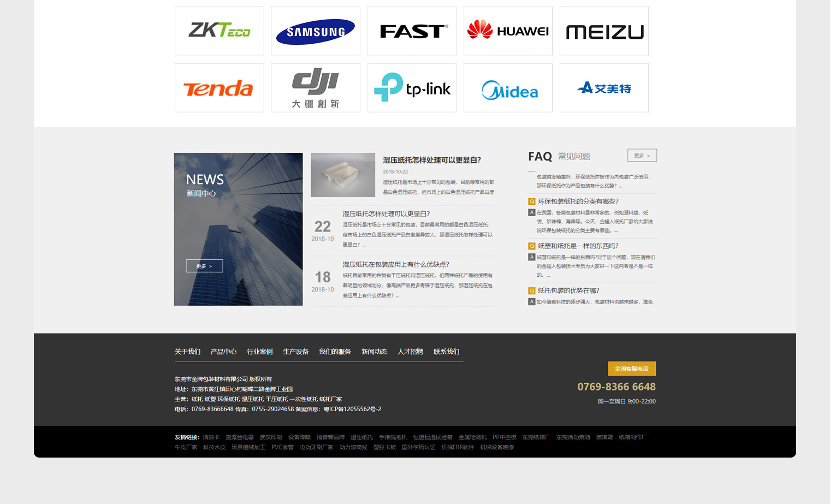Viewport: 830px width, 504px height.
Task: Click the Samsung brand logo
Action: [315, 31]
